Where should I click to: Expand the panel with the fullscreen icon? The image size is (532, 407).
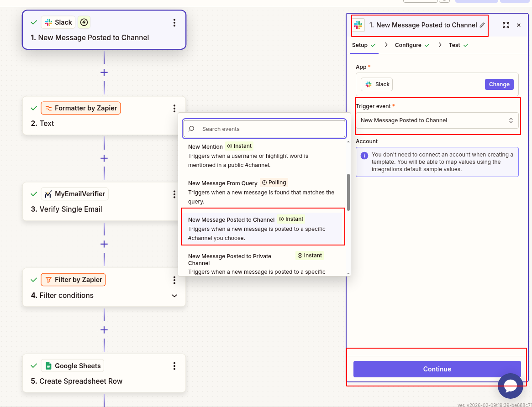(x=506, y=25)
